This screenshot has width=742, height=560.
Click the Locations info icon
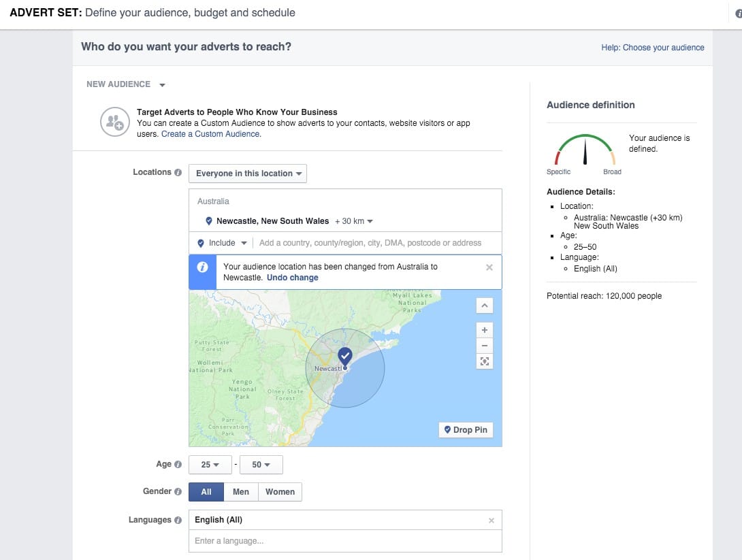(178, 173)
